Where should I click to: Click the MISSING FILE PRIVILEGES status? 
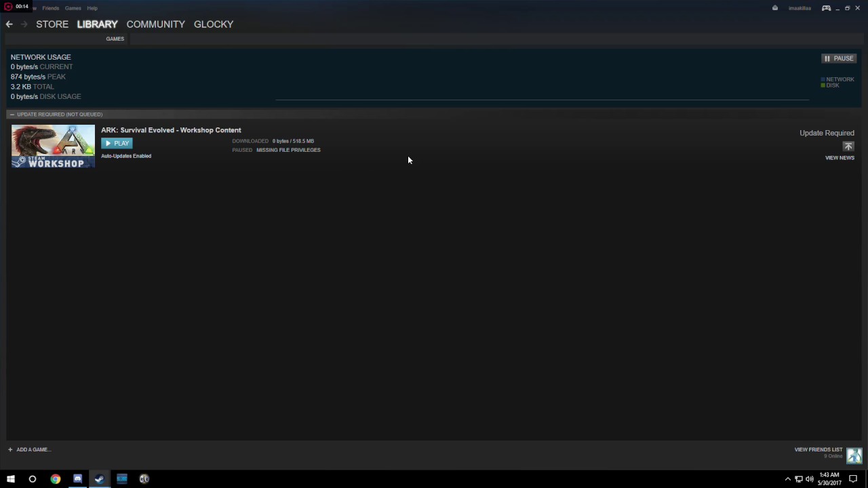click(288, 150)
